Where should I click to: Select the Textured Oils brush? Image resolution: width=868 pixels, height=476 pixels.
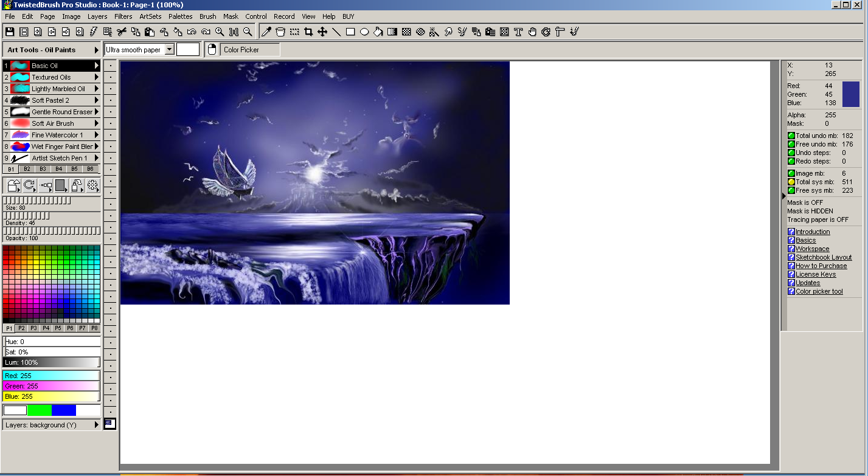[51, 77]
